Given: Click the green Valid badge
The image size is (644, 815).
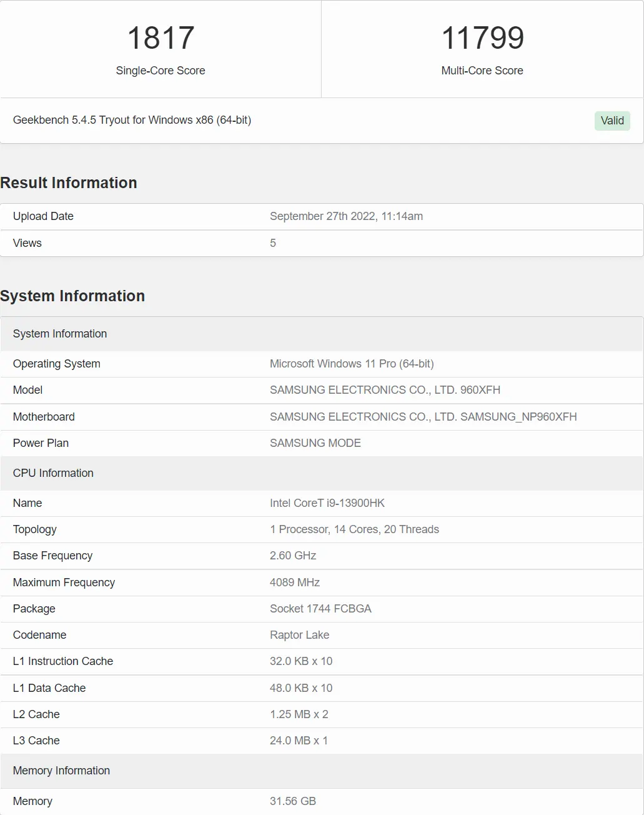Looking at the screenshot, I should click(x=612, y=121).
